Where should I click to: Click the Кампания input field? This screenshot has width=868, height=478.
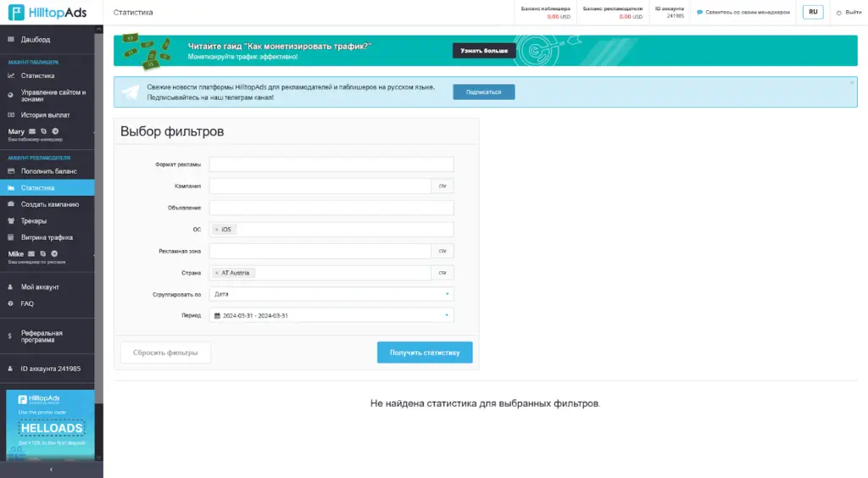pyautogui.click(x=320, y=186)
